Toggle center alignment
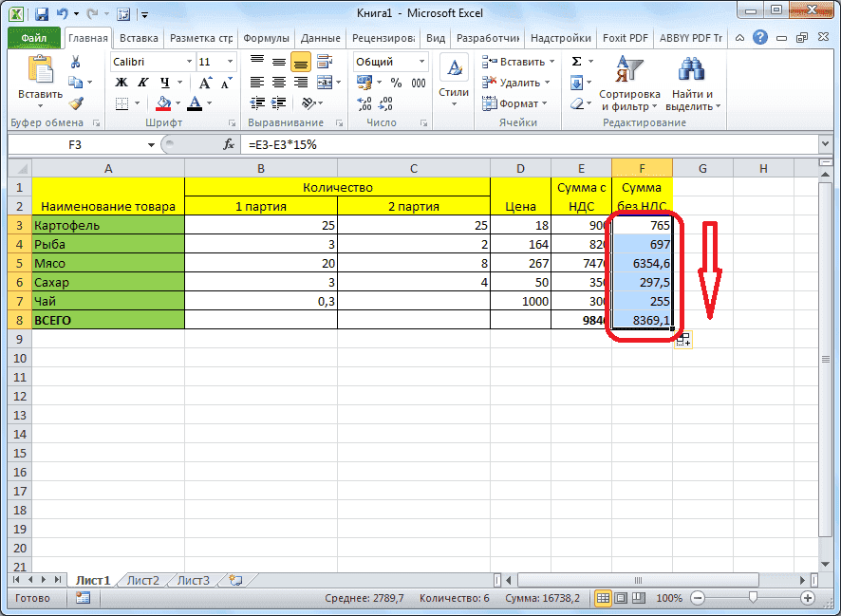The height and width of the screenshot is (616, 841). [x=279, y=82]
